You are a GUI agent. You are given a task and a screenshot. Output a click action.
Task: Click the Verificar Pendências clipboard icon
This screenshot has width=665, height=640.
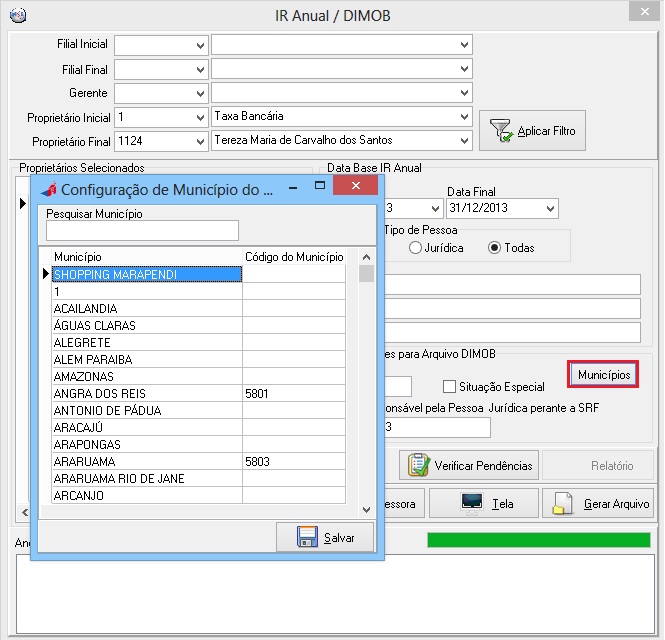[417, 466]
